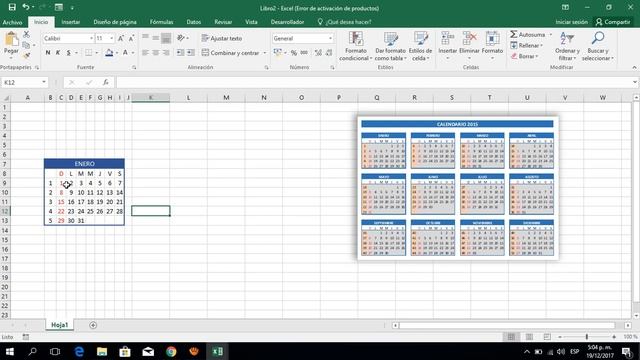Image resolution: width=640 pixels, height=360 pixels.
Task: Apply font color A
Action: click(x=126, y=53)
